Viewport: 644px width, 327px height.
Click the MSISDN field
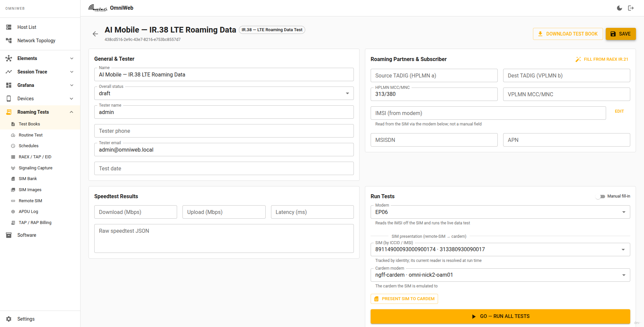tap(434, 140)
